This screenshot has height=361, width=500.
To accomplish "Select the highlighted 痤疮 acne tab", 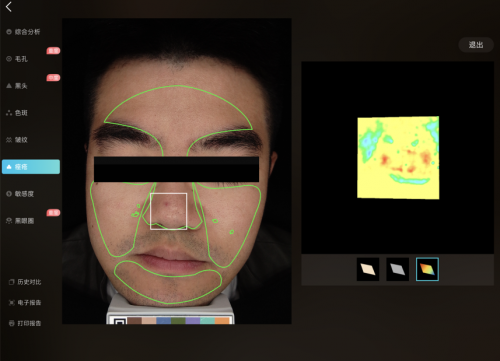I will point(31,167).
